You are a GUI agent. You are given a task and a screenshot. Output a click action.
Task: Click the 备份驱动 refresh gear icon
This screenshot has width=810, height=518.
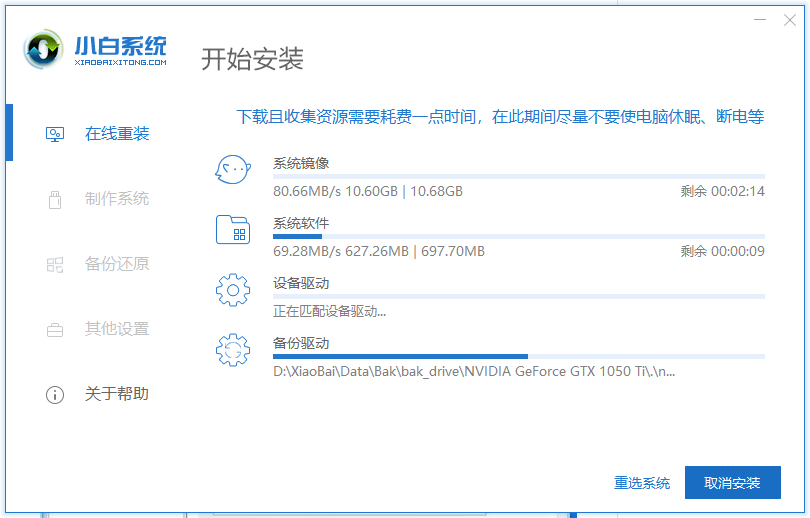click(233, 350)
